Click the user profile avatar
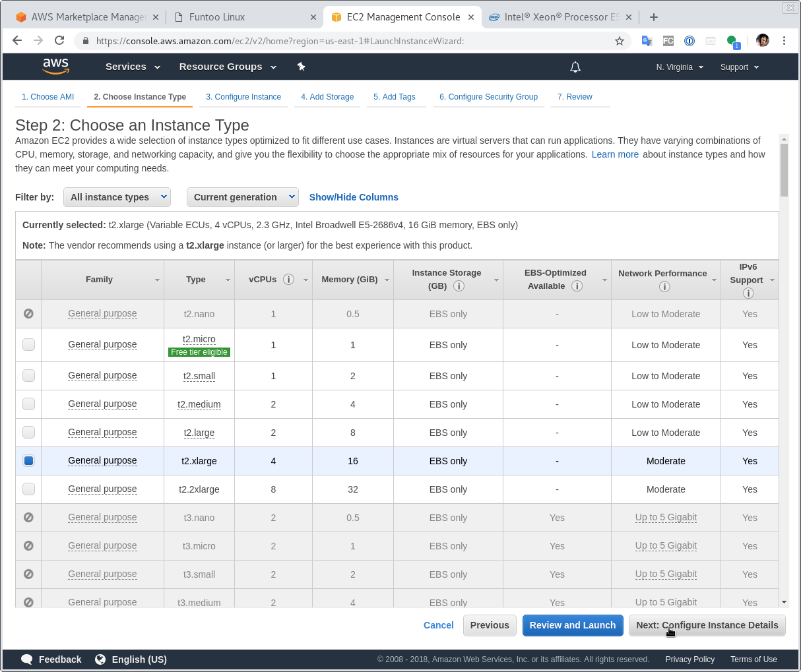The height and width of the screenshot is (672, 801). (763, 41)
